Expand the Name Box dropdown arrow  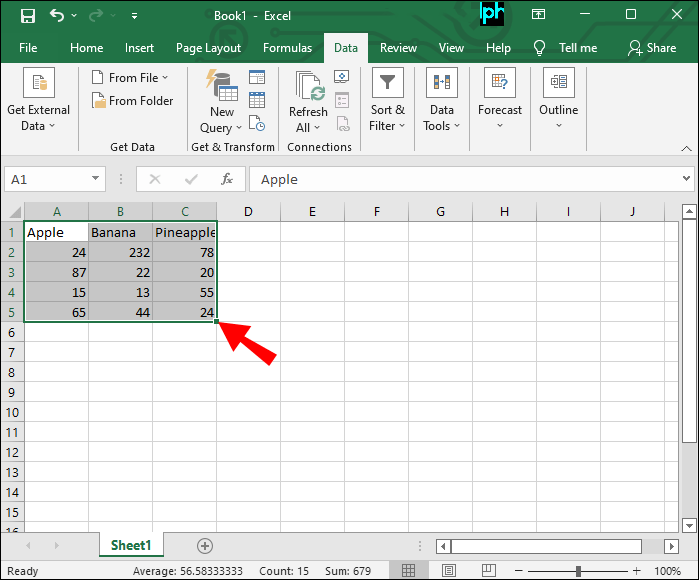point(96,179)
